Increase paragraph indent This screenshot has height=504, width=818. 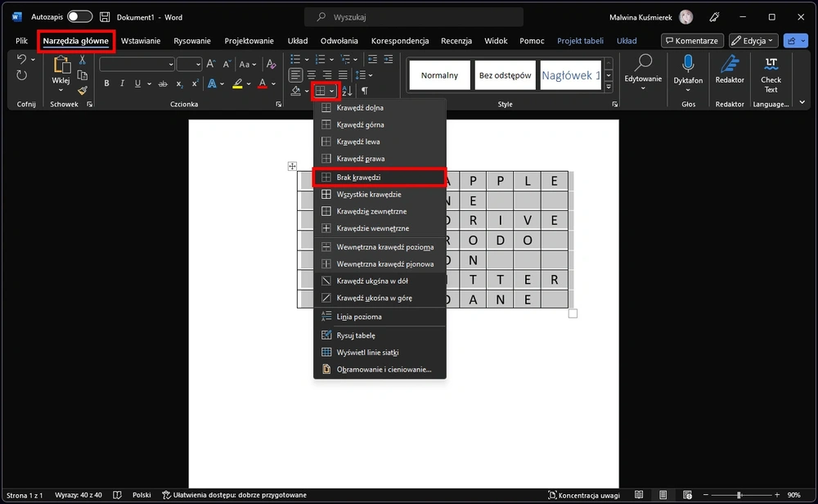point(388,60)
